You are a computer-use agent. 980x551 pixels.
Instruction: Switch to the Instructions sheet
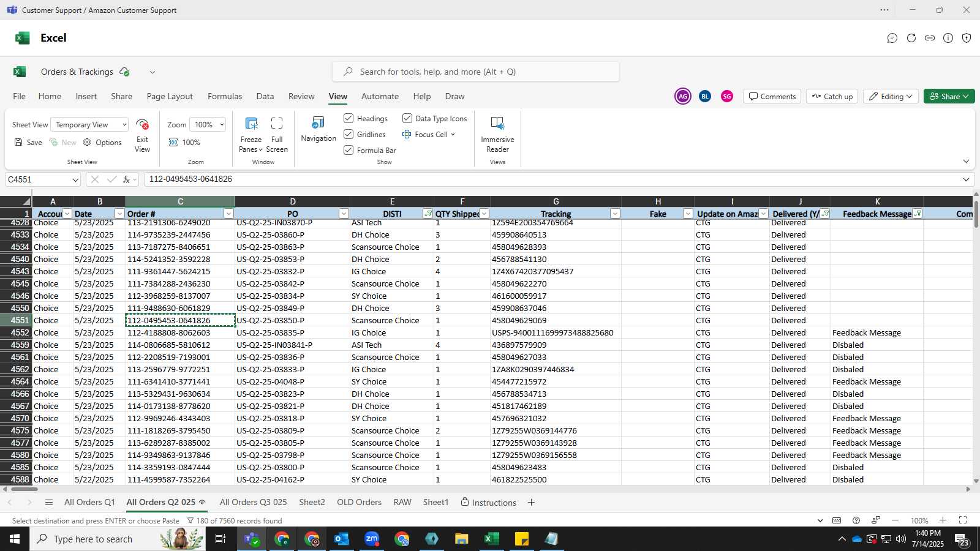488,503
